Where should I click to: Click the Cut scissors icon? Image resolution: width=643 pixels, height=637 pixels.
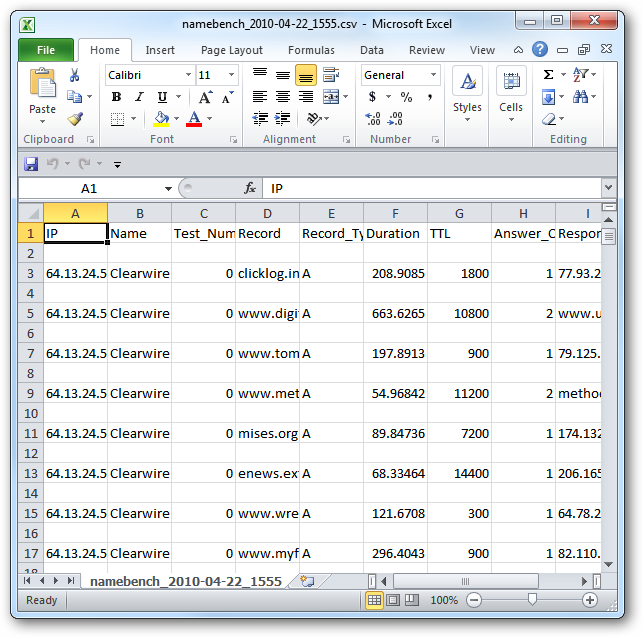point(75,75)
